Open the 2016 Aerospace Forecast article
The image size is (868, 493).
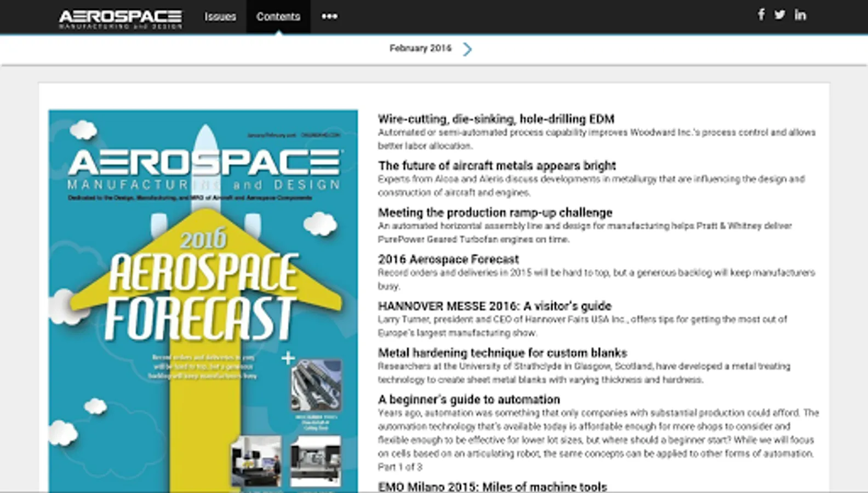(x=448, y=259)
